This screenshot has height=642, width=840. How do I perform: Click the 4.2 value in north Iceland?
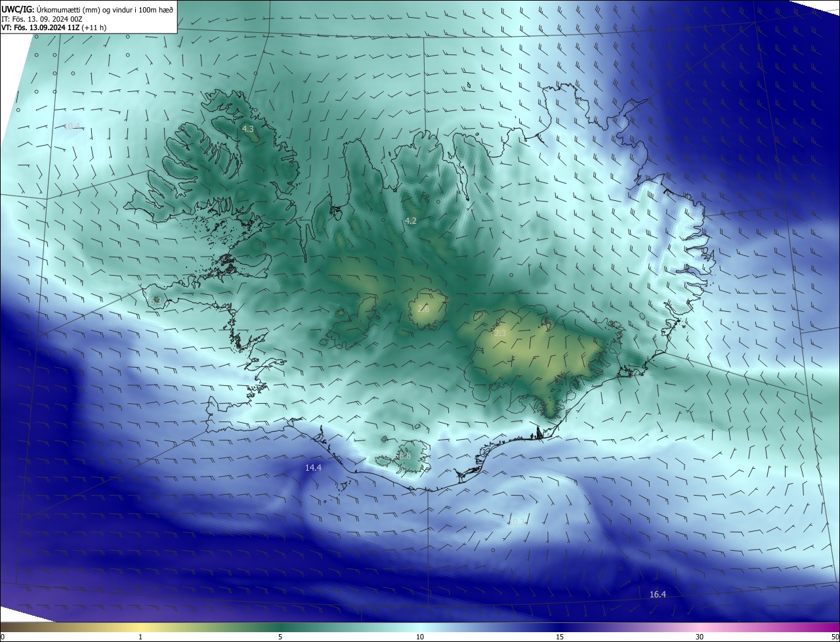click(x=411, y=221)
